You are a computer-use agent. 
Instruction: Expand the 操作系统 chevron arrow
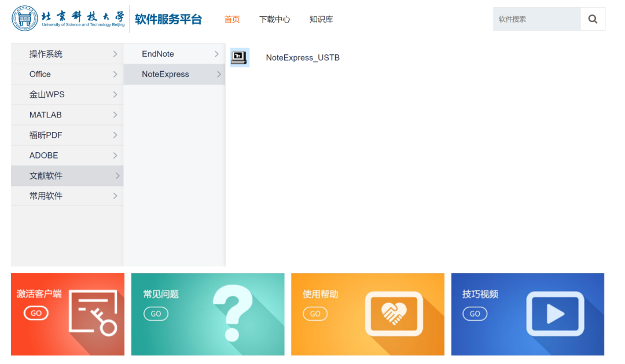pos(115,54)
